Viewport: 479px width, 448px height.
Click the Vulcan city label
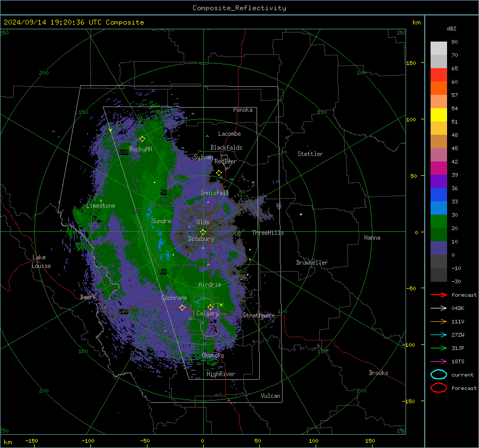[x=271, y=396]
